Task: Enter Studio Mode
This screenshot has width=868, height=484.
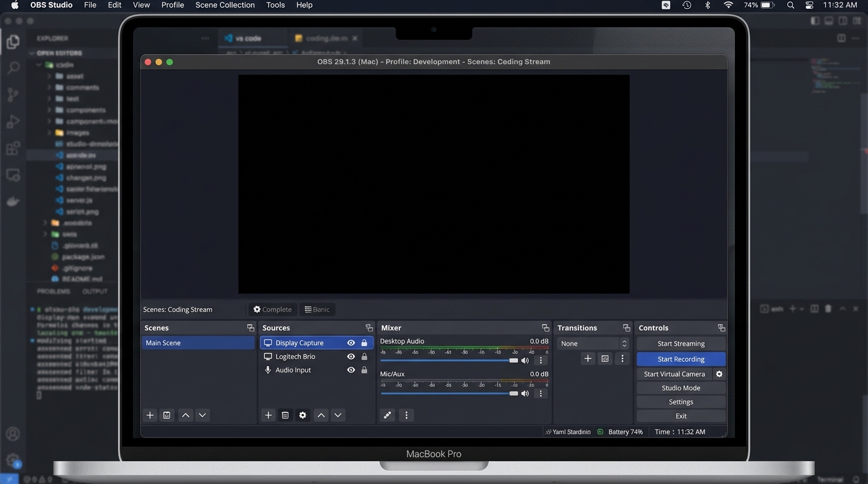Action: pyautogui.click(x=681, y=388)
